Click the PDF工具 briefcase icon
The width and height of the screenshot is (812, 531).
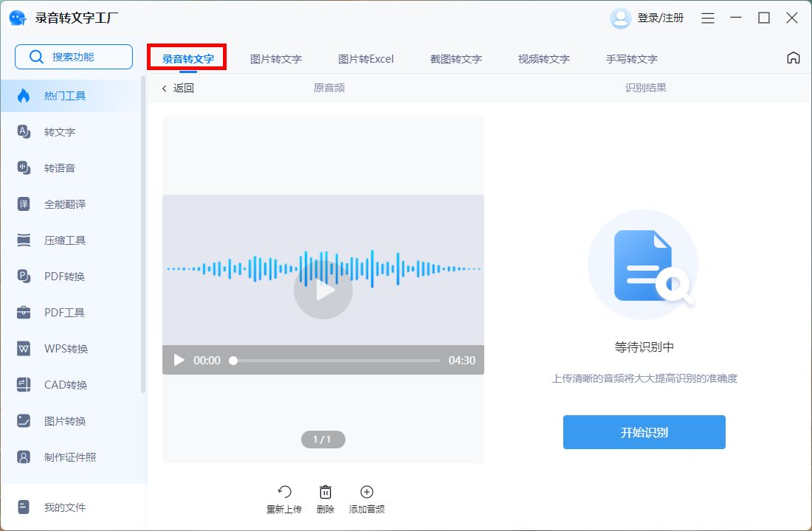point(24,312)
